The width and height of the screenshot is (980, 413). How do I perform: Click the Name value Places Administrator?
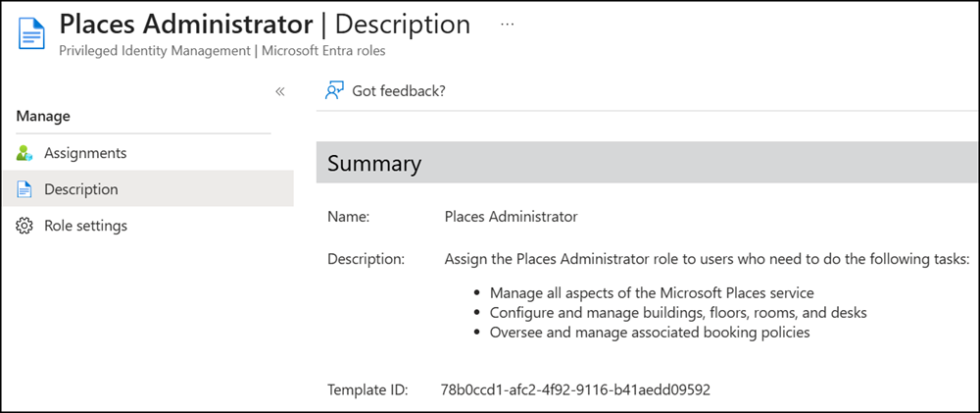click(511, 217)
